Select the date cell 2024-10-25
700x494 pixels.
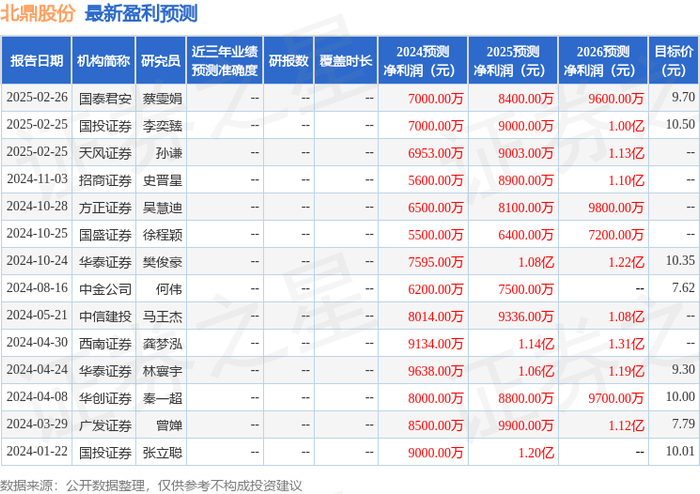(x=37, y=233)
